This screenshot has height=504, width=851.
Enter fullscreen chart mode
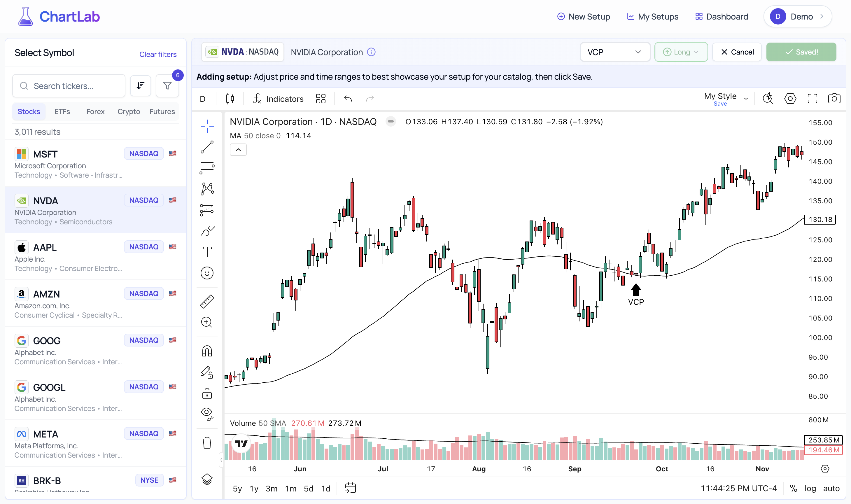pos(812,99)
